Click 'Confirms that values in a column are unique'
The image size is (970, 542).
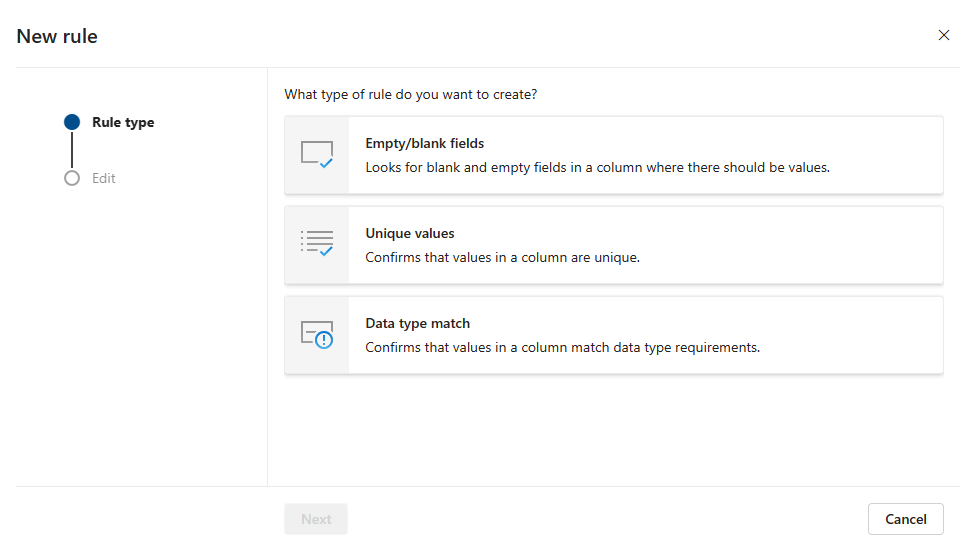point(502,257)
